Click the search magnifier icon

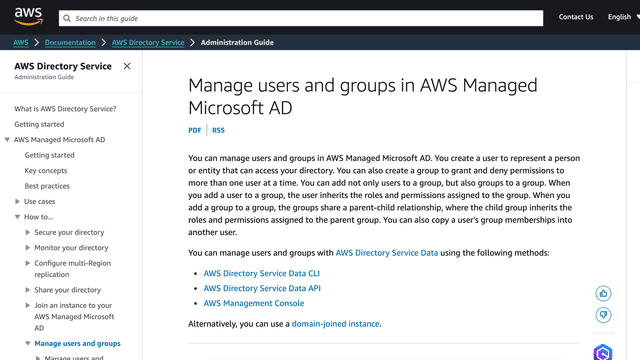coord(67,18)
